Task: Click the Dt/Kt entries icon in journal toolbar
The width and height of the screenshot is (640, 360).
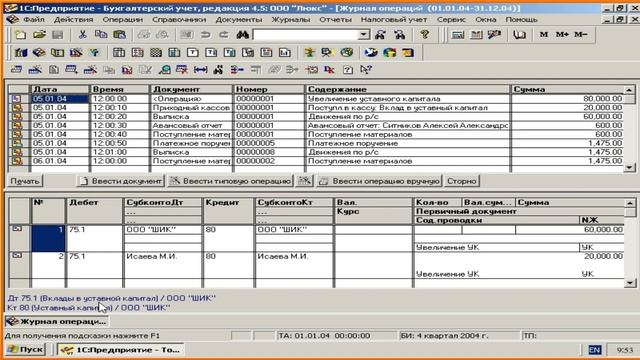Action: point(329,70)
